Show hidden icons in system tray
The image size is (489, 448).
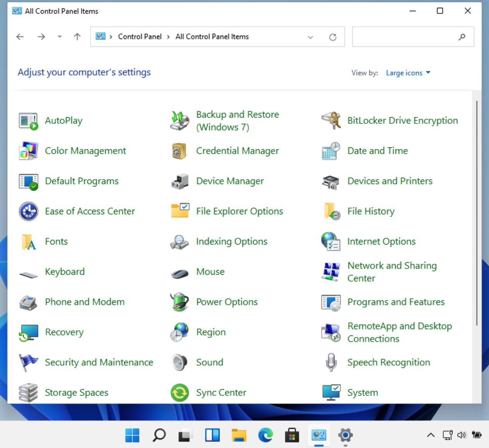[x=431, y=435]
